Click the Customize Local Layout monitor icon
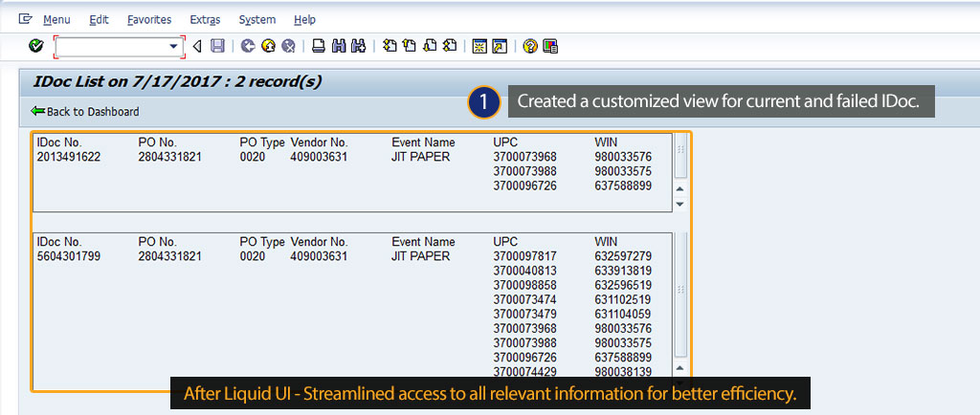Viewport: 980px width, 415px height. tap(549, 46)
